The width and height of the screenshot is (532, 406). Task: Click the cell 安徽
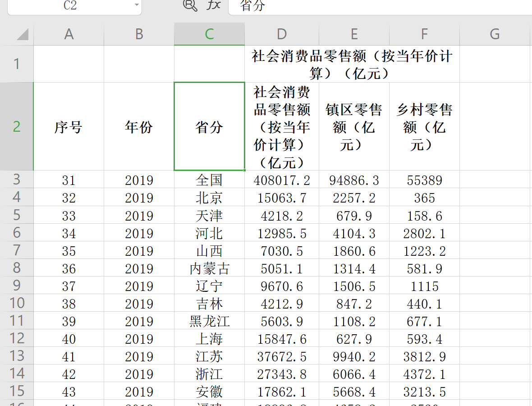click(209, 392)
